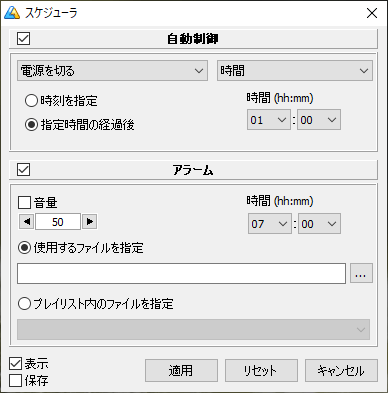Open file browser with the ... button
Viewport: 388px width, 393px height.
click(361, 273)
